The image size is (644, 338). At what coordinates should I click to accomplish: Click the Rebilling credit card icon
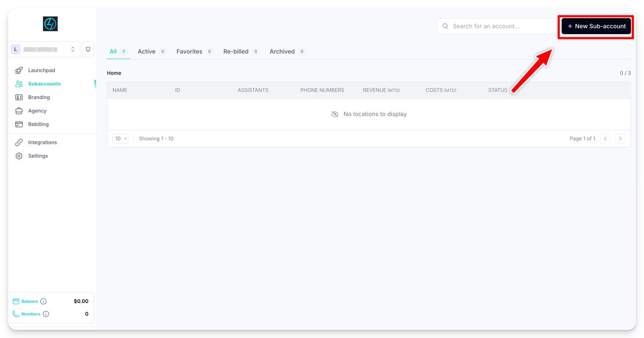coord(19,124)
